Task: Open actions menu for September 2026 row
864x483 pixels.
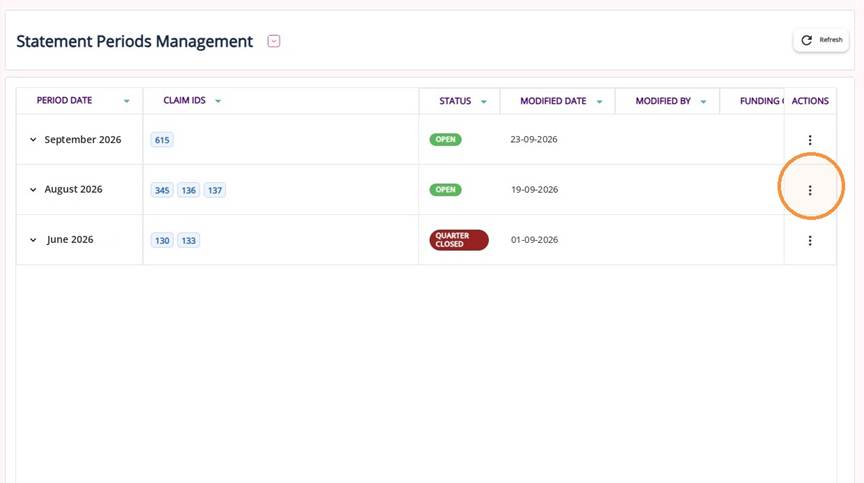Action: [809, 140]
